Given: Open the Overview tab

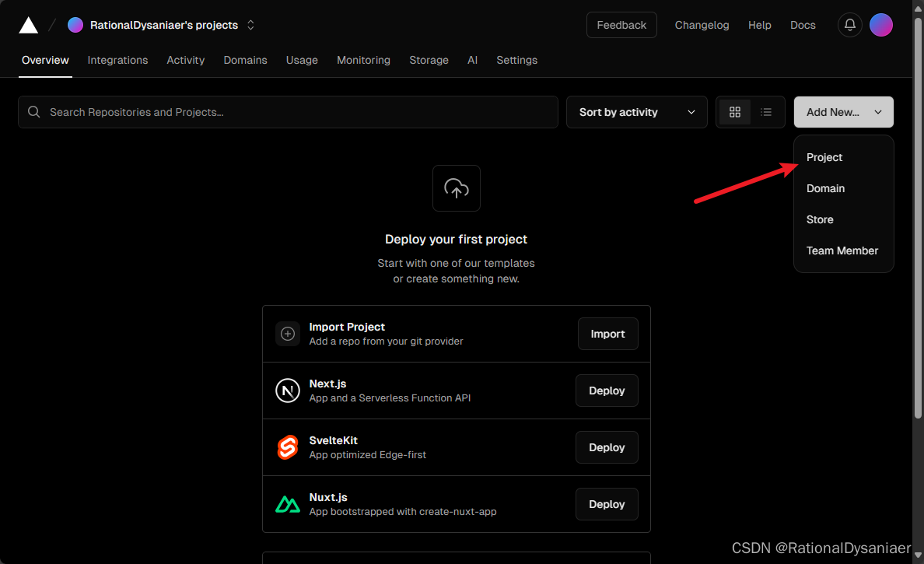Looking at the screenshot, I should tap(45, 60).
